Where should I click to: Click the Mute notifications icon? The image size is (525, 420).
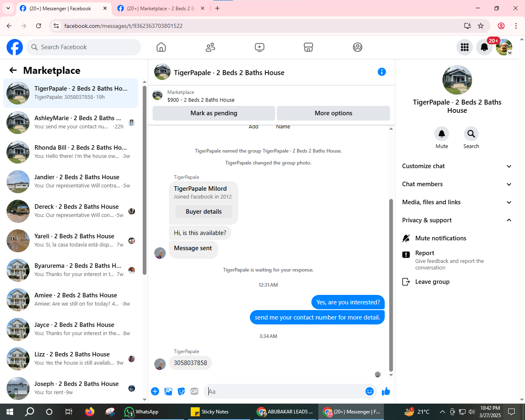click(406, 238)
